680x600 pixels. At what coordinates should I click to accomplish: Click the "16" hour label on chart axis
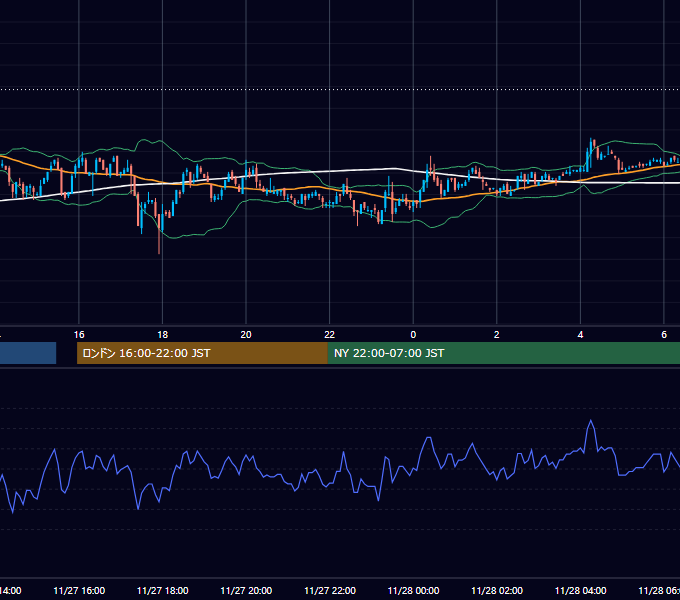[x=79, y=335]
